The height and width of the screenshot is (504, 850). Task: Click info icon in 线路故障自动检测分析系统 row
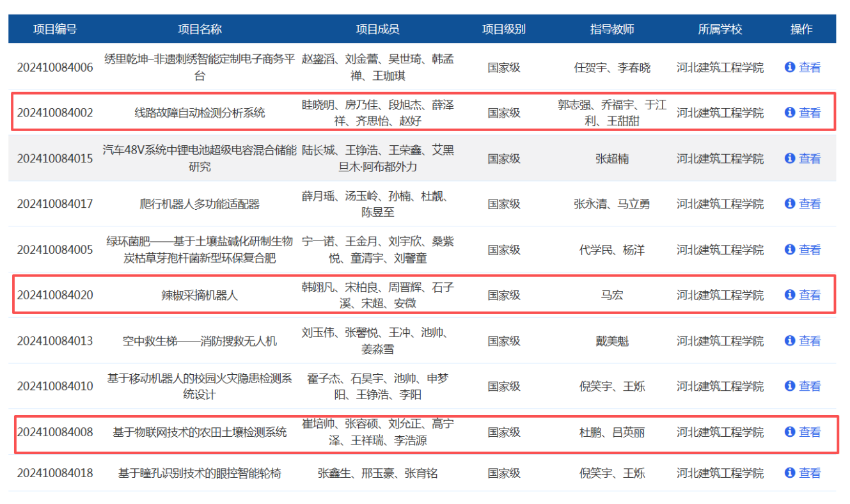pyautogui.click(x=790, y=113)
